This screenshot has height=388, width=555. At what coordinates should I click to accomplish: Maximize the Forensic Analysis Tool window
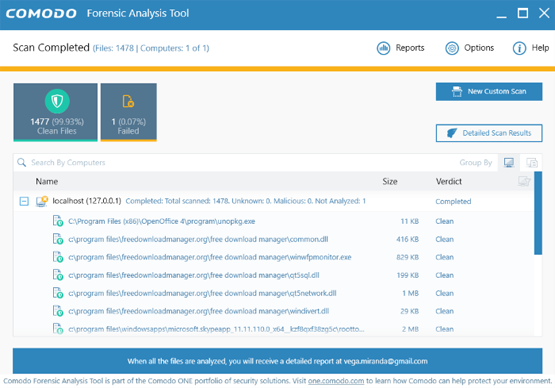tap(523, 13)
